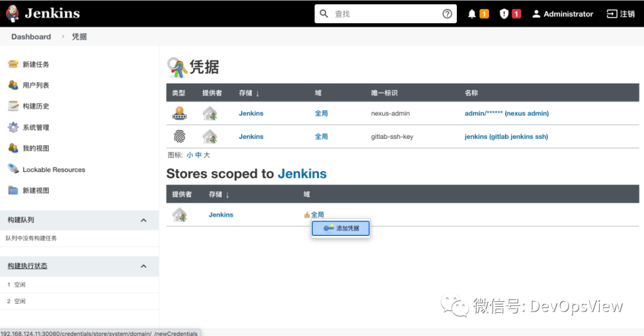This screenshot has height=336, width=644.
Task: Open the 全局 domain link in nexus-admin row
Action: (321, 113)
